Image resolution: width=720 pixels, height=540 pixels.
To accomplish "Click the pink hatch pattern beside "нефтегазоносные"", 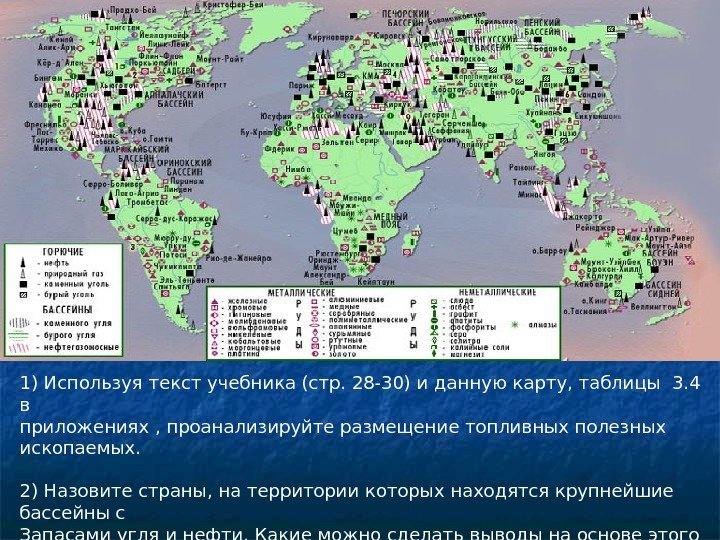I will click(x=19, y=348).
